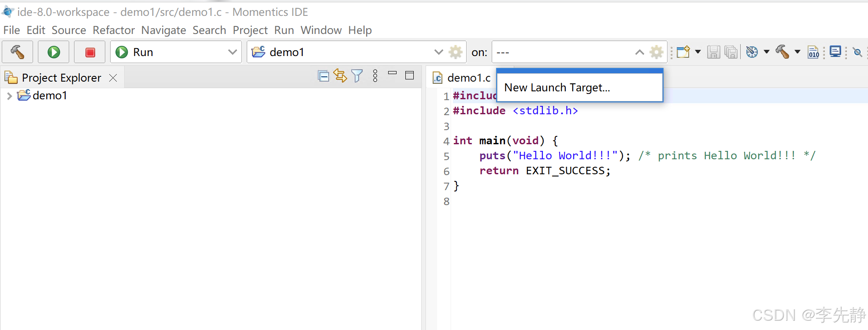The width and height of the screenshot is (868, 330).
Task: Toggle Link with Editor in Project Explorer
Action: 340,76
